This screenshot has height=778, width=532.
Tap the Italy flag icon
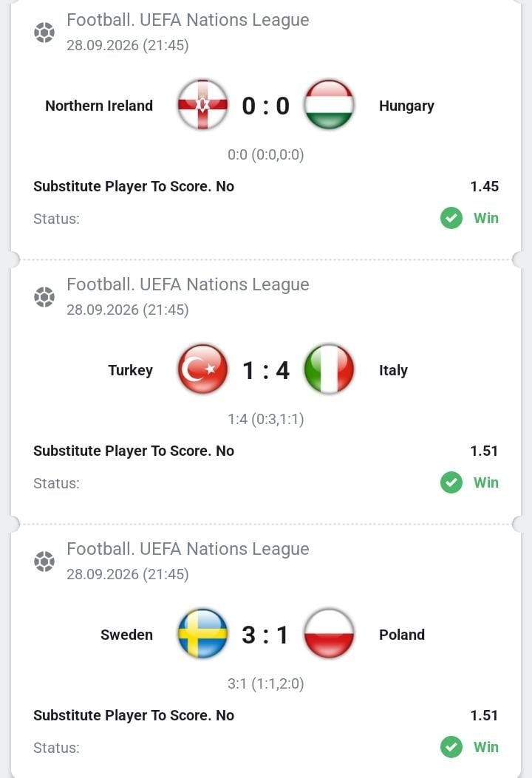click(329, 369)
